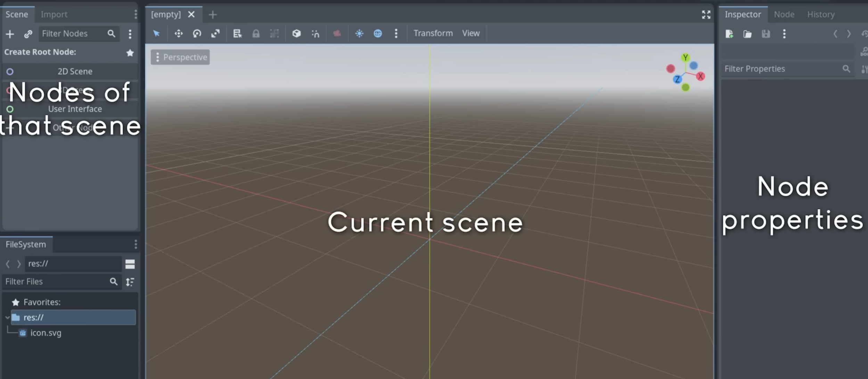Viewport: 868px width, 379px height.
Task: Select the Rotate Mode tool
Action: (197, 33)
